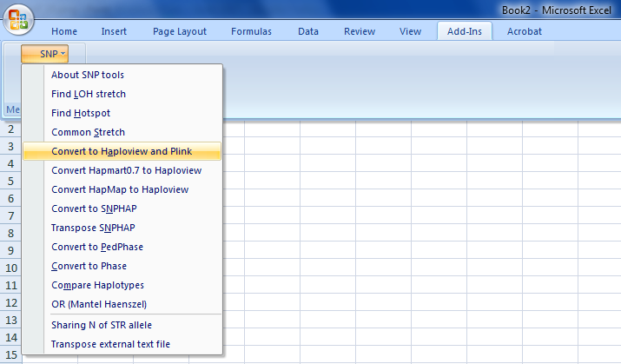Image resolution: width=621 pixels, height=364 pixels.
Task: Choose Transpose external text file
Action: [x=110, y=344]
